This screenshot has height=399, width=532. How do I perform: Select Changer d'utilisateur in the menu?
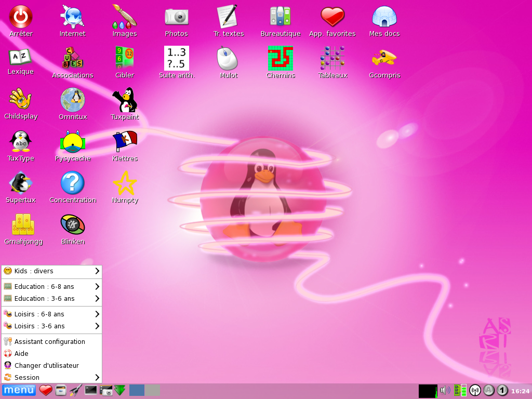pos(51,365)
